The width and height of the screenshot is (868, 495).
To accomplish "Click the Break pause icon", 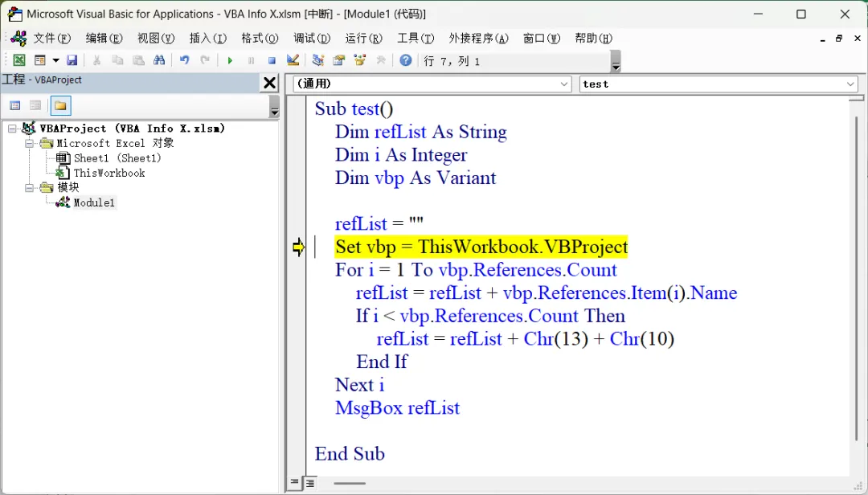I will (251, 60).
